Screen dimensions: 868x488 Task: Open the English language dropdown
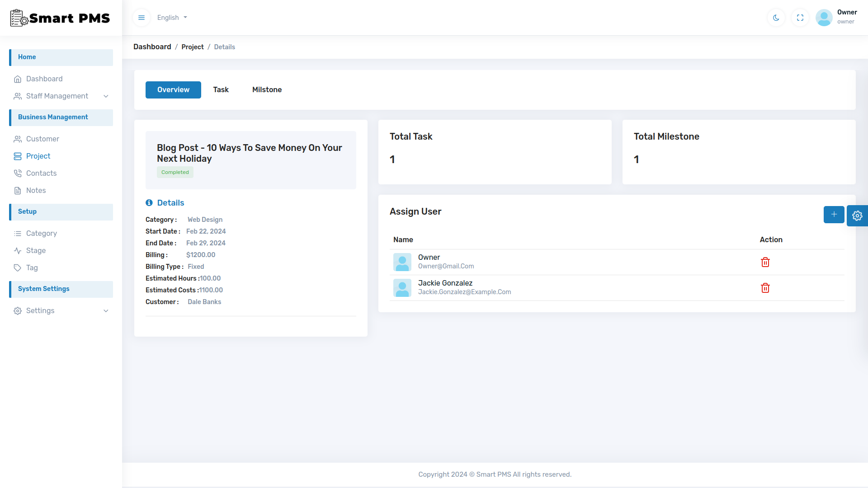172,17
